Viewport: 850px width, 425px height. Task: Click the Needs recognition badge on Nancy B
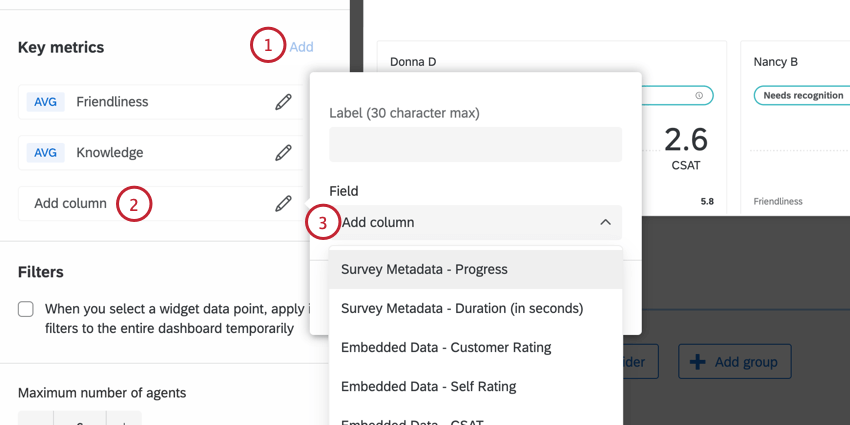click(800, 96)
